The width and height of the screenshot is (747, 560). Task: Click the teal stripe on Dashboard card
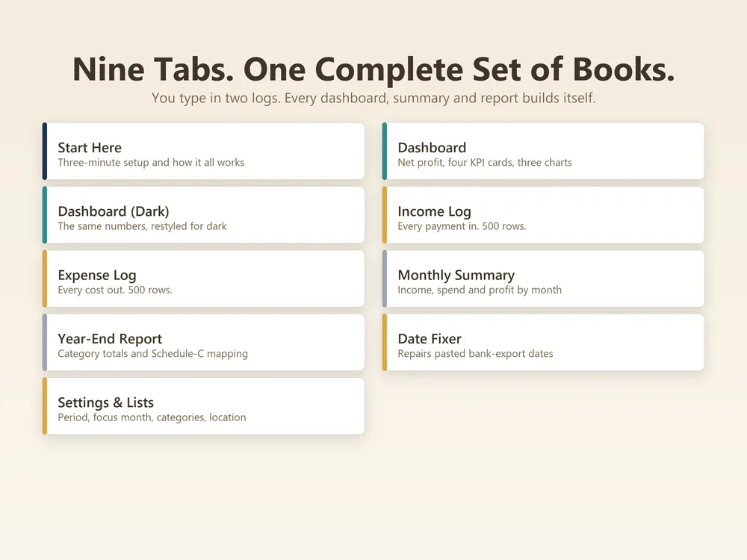pos(385,152)
